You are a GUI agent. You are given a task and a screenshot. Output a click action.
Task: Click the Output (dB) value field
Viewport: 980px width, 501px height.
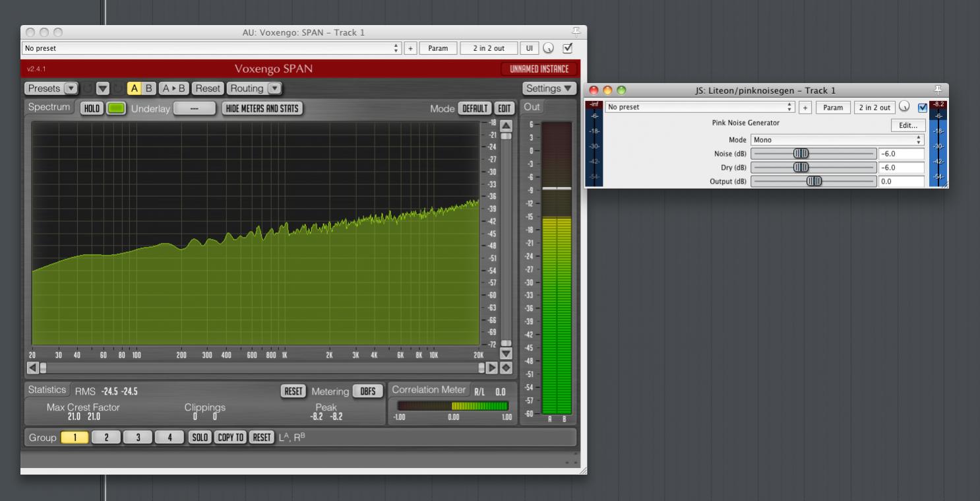click(902, 182)
